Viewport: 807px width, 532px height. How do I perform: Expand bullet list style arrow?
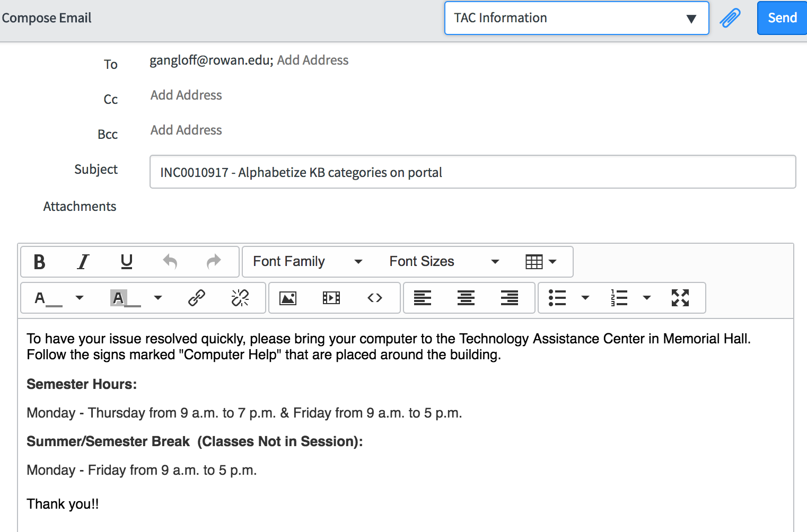585,298
